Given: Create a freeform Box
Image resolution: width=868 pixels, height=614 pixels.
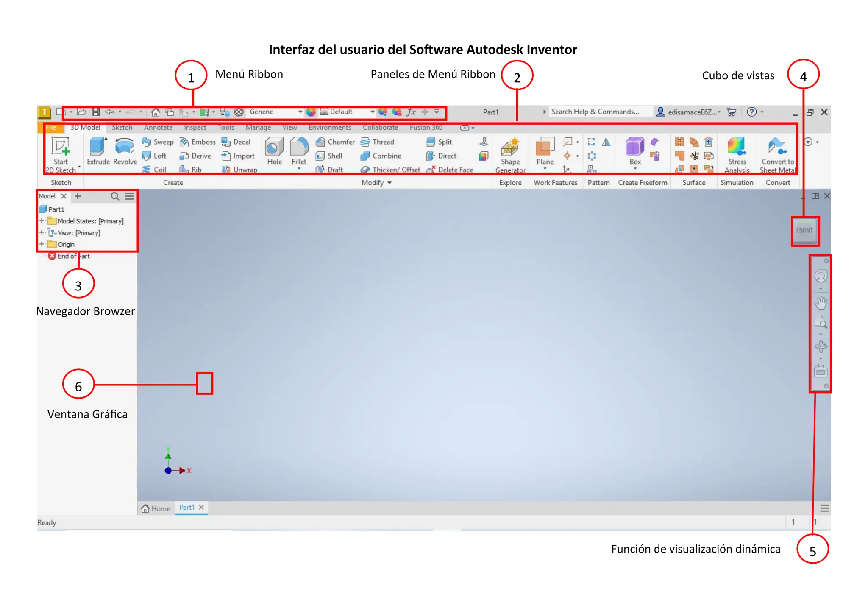Looking at the screenshot, I should tap(635, 152).
